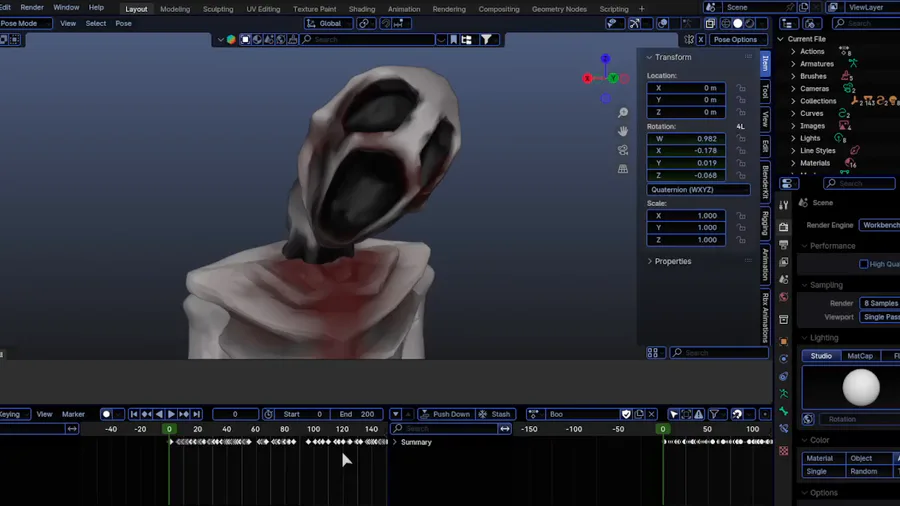Open the Tool properties tab icon
The width and height of the screenshot is (900, 506).
783,205
